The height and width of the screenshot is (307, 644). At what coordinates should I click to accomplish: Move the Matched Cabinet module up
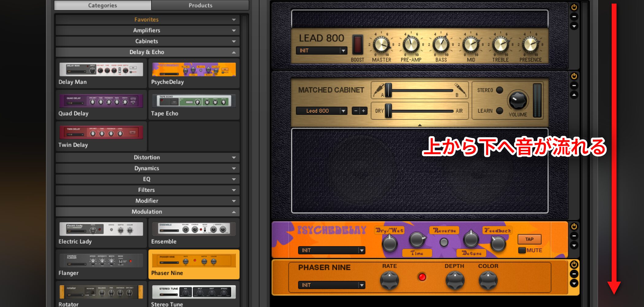(x=574, y=95)
